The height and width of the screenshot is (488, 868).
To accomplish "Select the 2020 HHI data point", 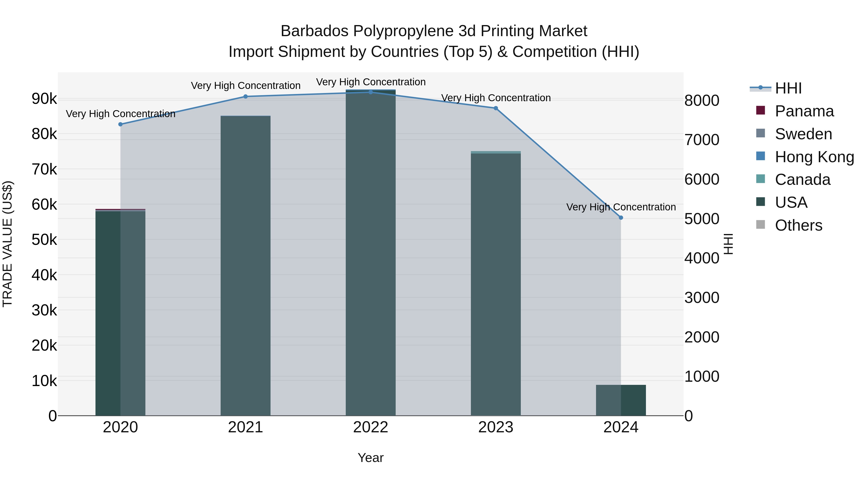I will pos(121,124).
